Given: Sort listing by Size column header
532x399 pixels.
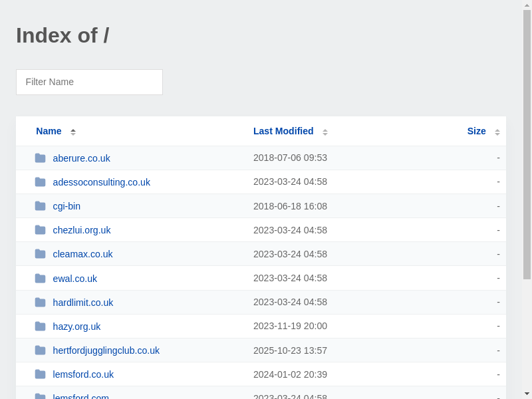Looking at the screenshot, I should coord(476,131).
